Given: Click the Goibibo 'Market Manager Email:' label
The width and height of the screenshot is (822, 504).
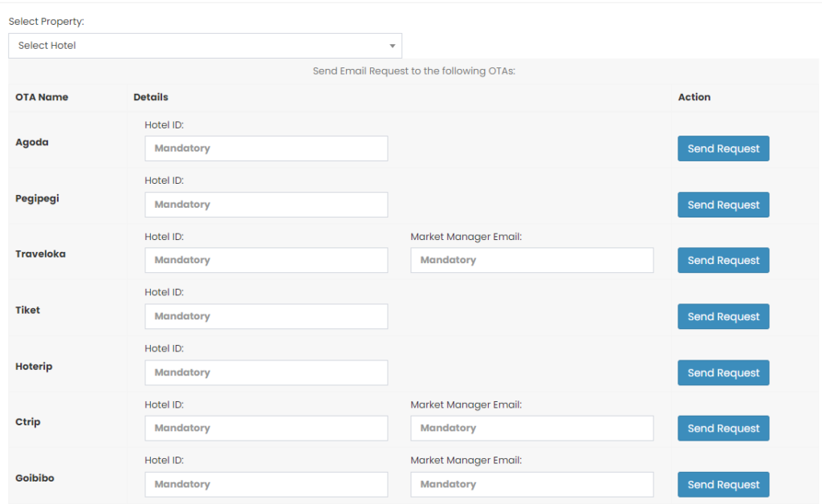Looking at the screenshot, I should click(466, 461).
